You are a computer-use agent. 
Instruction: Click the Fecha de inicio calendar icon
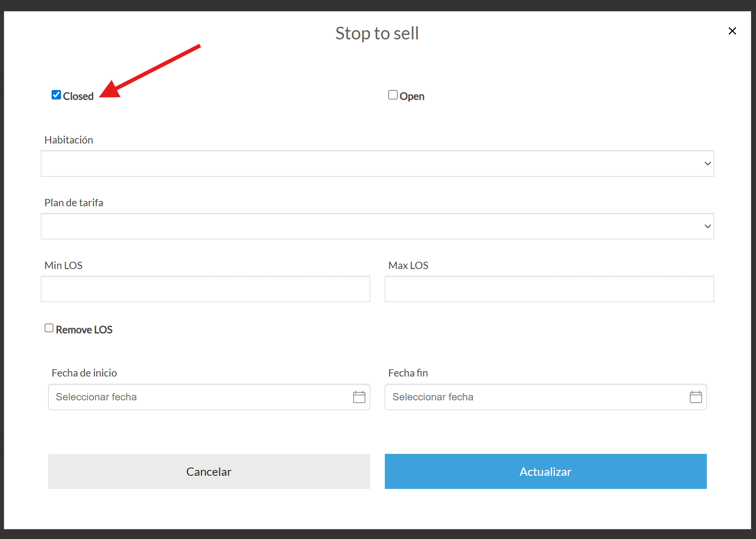click(359, 397)
